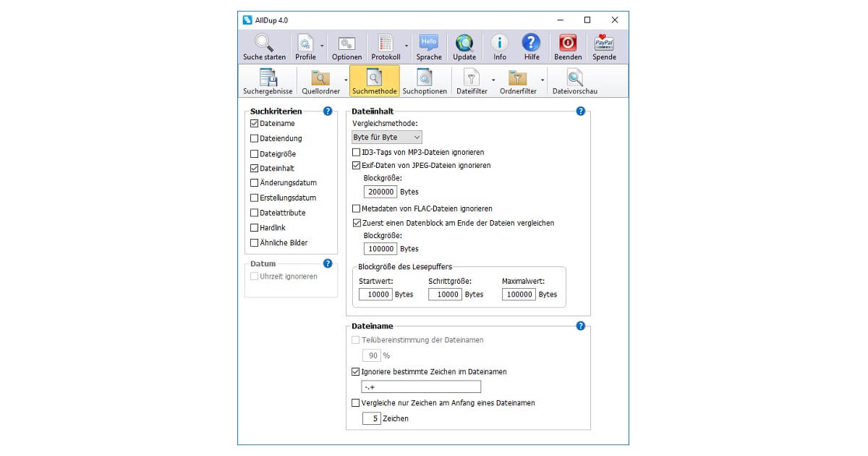The width and height of the screenshot is (868, 456).
Task: Open the Dateivorschau preview icon
Action: (x=575, y=78)
